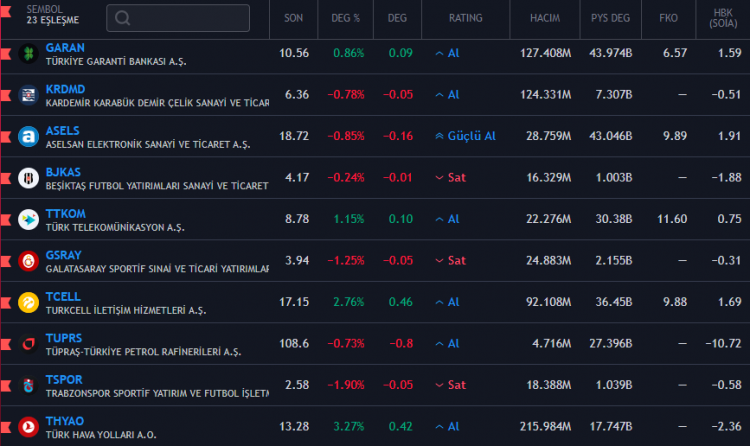This screenshot has height=446, width=750.
Task: Click the KRDMD company logo icon
Action: [x=28, y=95]
